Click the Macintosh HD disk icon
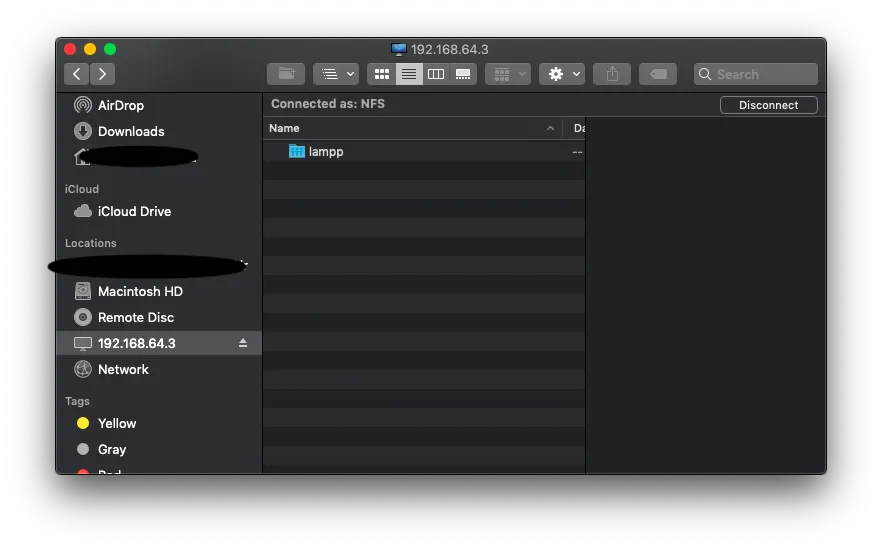Image resolution: width=882 pixels, height=548 pixels. (83, 291)
